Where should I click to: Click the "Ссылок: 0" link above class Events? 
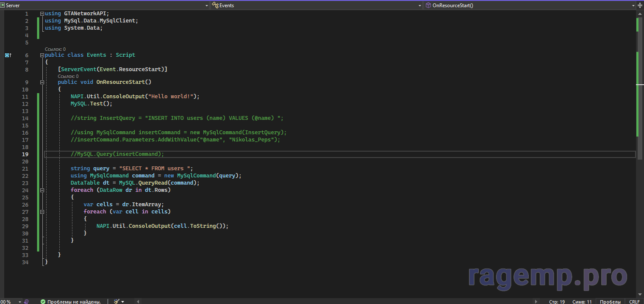tap(55, 49)
